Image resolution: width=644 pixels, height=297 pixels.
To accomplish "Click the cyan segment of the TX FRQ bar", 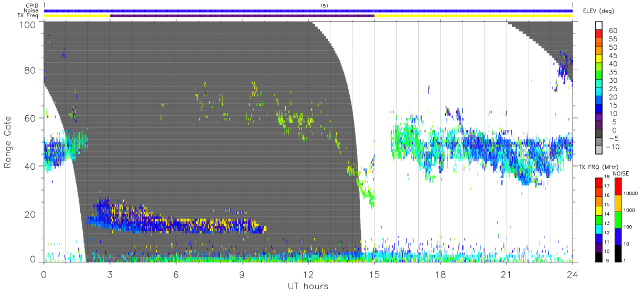I will 599,229.
